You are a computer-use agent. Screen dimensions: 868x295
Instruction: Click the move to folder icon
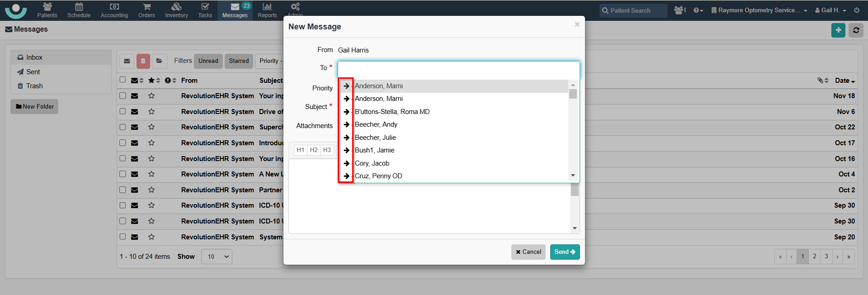(x=159, y=61)
